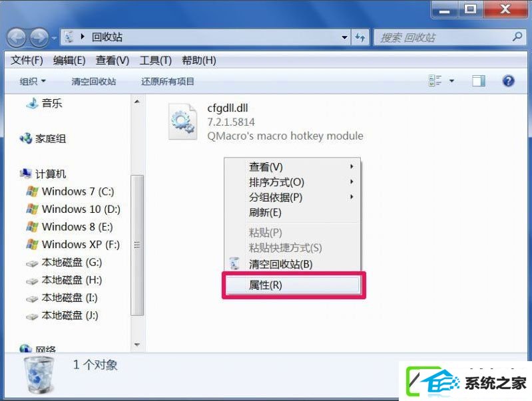
Task: Click the 搜索 回收站 search field
Action: 442,37
